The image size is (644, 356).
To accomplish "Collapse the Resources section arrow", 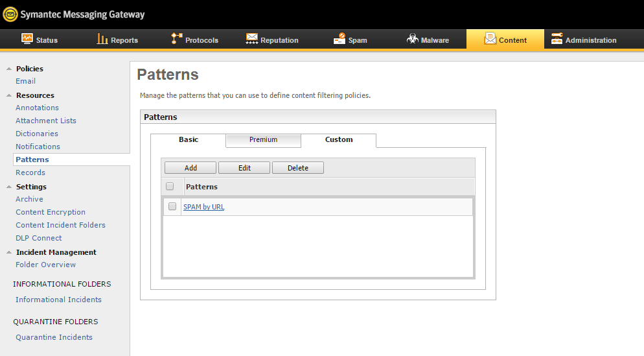I will [x=9, y=95].
